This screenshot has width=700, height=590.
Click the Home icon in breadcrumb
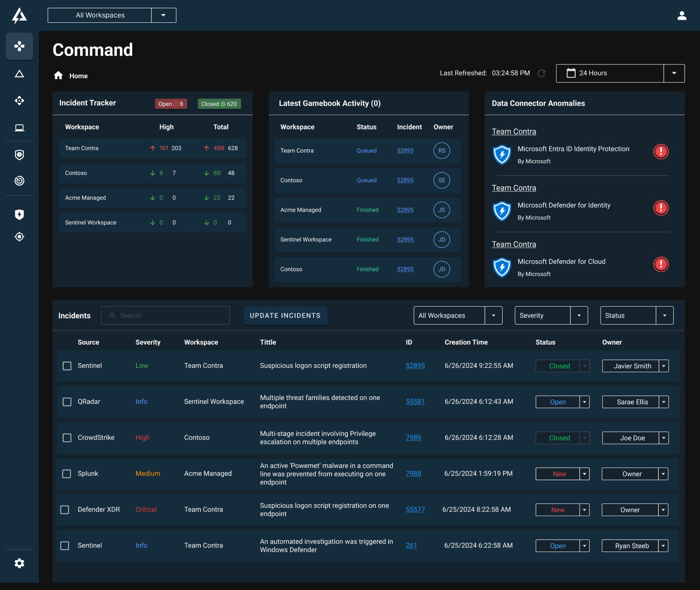click(58, 76)
